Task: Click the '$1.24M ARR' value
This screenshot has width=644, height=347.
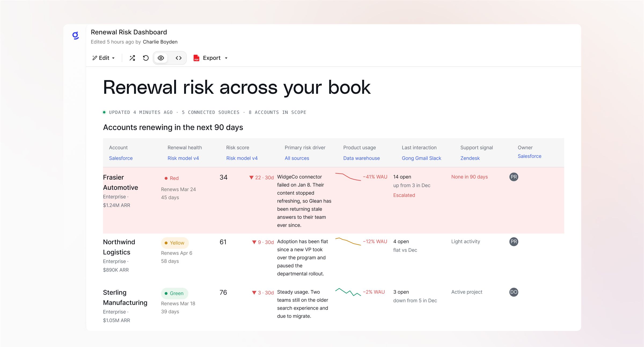Action: (116, 205)
